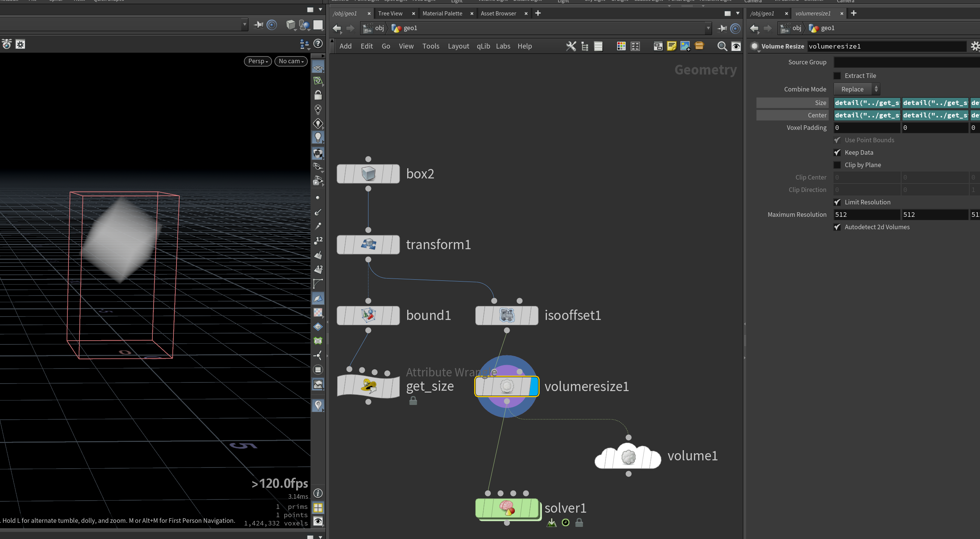Expand the viewport pane path dropdown arrow
This screenshot has height=539, width=980.
245,25
